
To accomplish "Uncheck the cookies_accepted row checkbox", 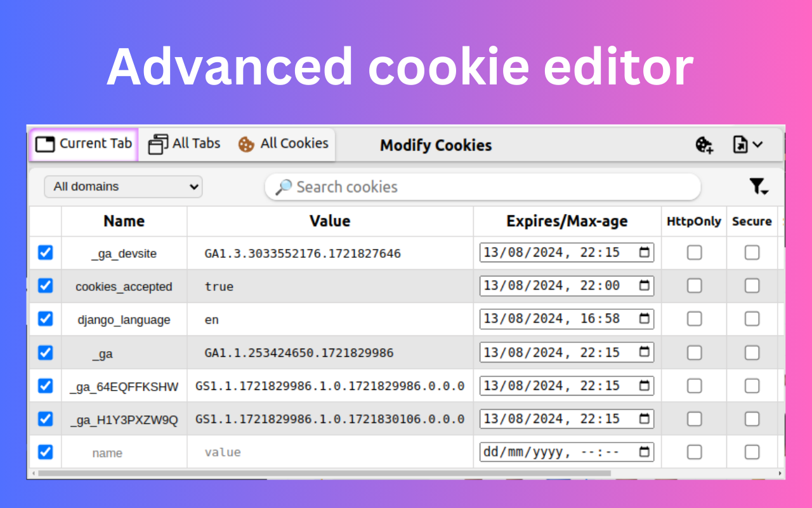I will coord(45,286).
